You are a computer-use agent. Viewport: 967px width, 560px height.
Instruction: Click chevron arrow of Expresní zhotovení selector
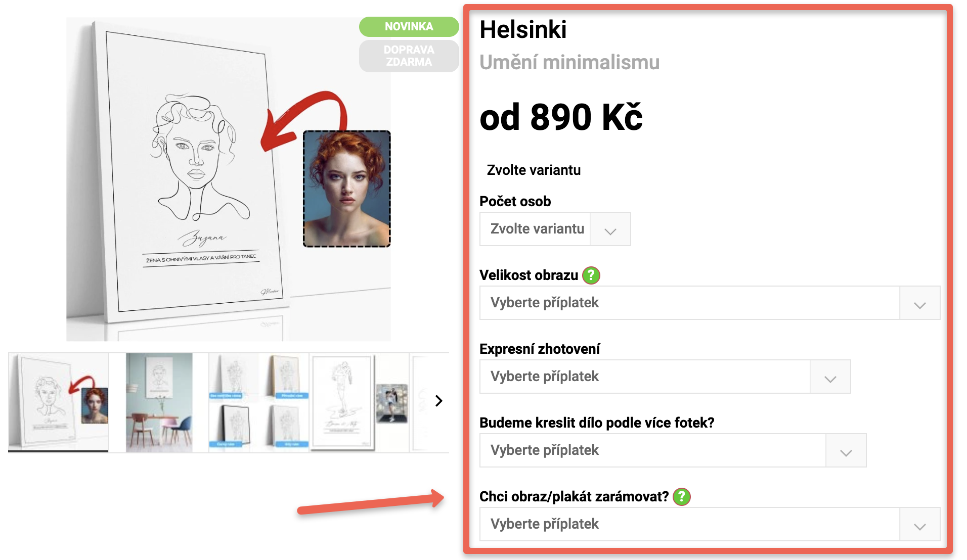click(x=830, y=379)
